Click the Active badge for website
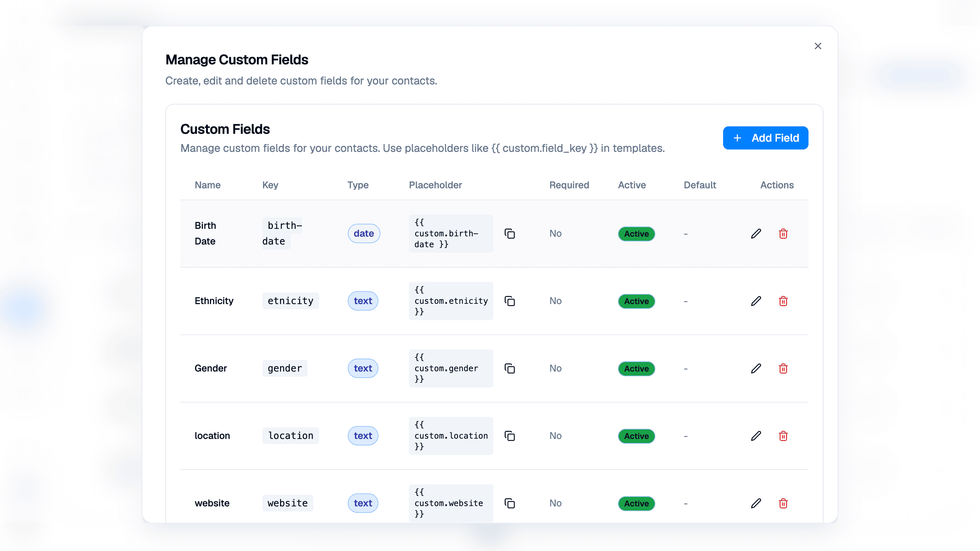This screenshot has width=980, height=551. tap(636, 503)
